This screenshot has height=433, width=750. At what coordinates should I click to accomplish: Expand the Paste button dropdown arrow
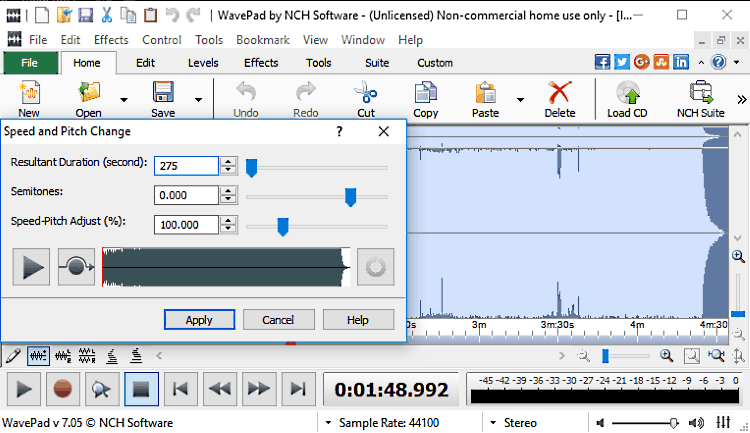(x=520, y=100)
